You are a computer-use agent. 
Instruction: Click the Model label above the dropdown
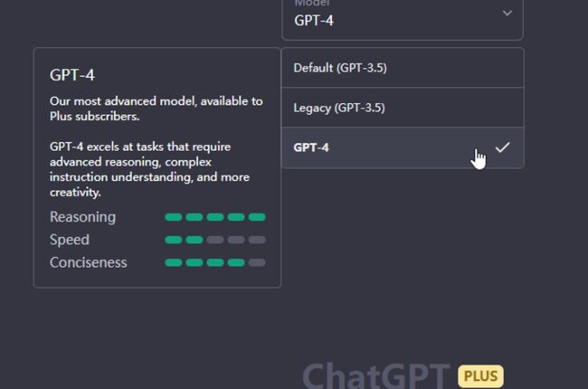click(x=313, y=4)
